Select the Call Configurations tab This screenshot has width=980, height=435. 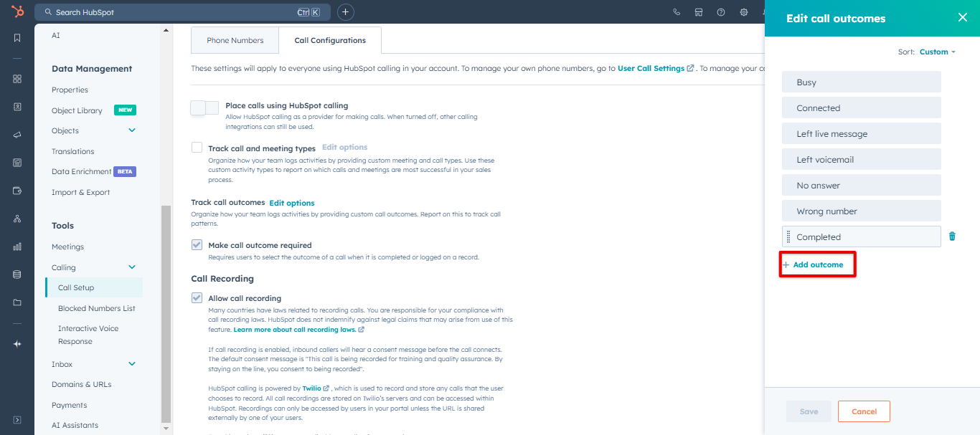coord(330,40)
